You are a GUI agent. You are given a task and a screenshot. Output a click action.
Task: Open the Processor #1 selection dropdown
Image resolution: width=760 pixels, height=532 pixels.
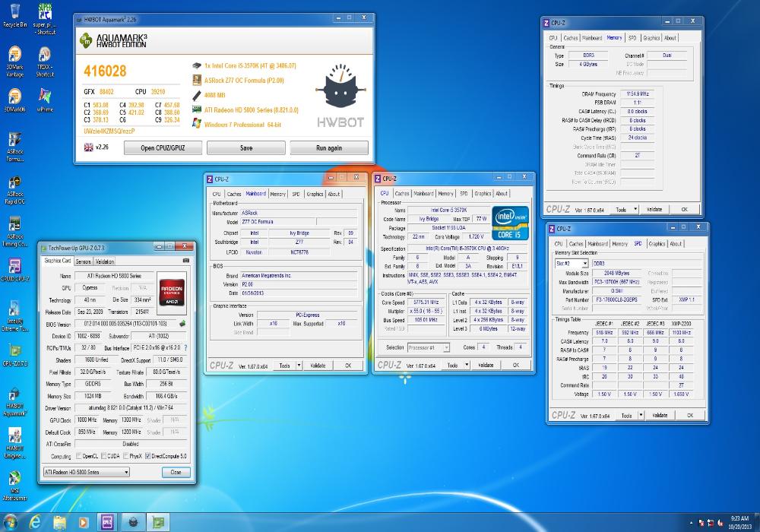(x=429, y=347)
